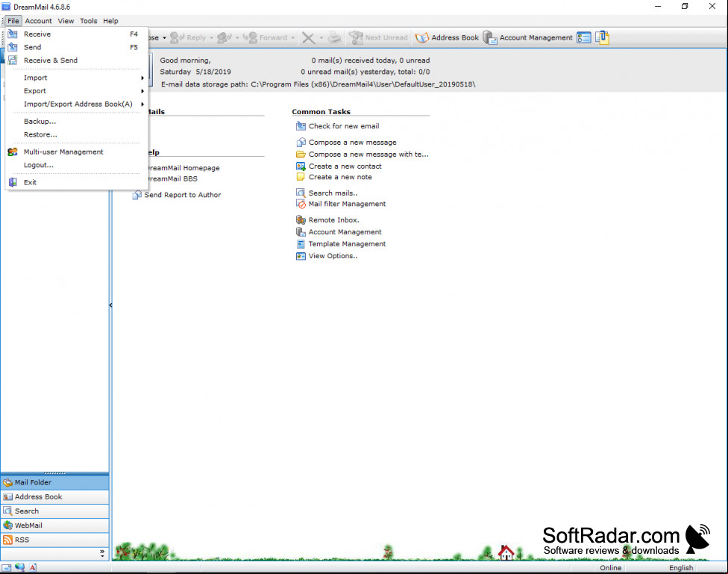Click the Receive envelope icon in File menu
Screen dimensions: 728x574
pos(13,34)
